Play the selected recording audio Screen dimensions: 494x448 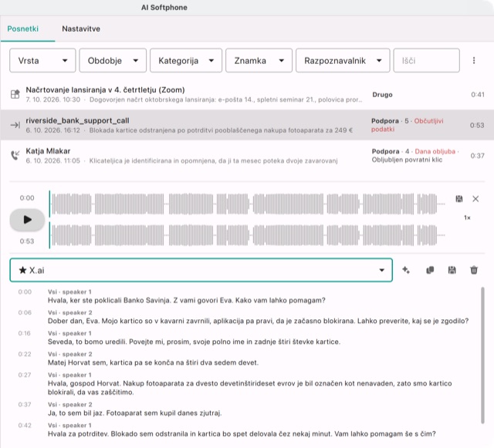(27, 220)
